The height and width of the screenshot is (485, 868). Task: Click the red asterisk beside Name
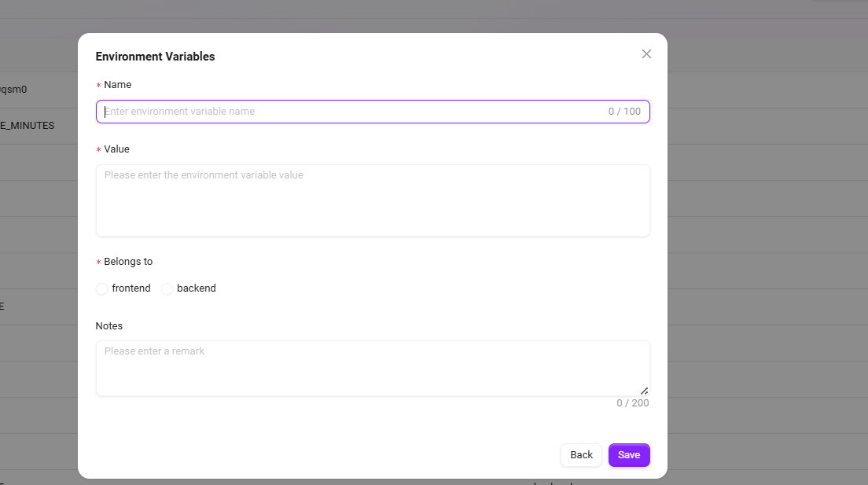pos(98,86)
